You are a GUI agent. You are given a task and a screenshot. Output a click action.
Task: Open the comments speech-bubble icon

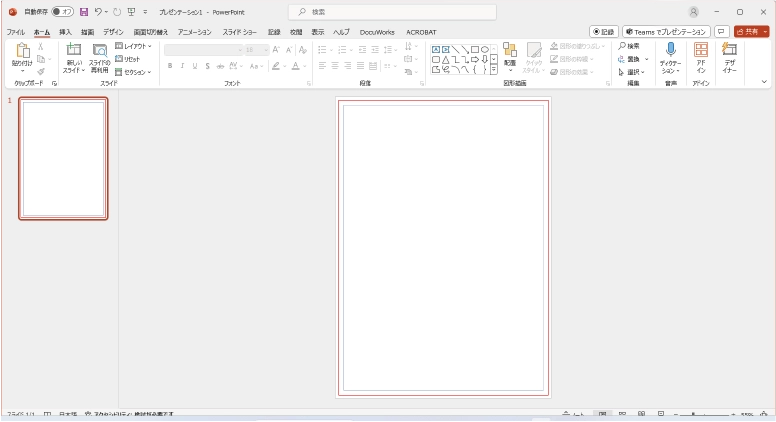(722, 32)
